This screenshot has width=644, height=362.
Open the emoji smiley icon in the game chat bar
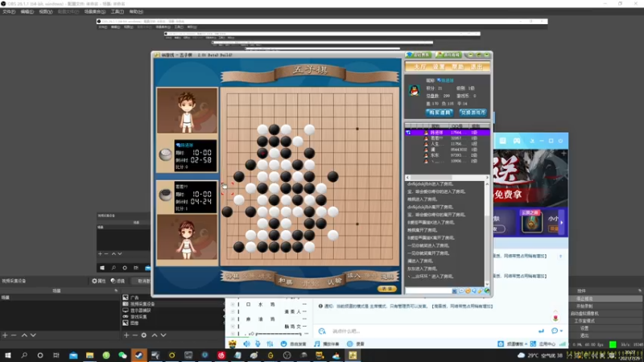pos(468,290)
